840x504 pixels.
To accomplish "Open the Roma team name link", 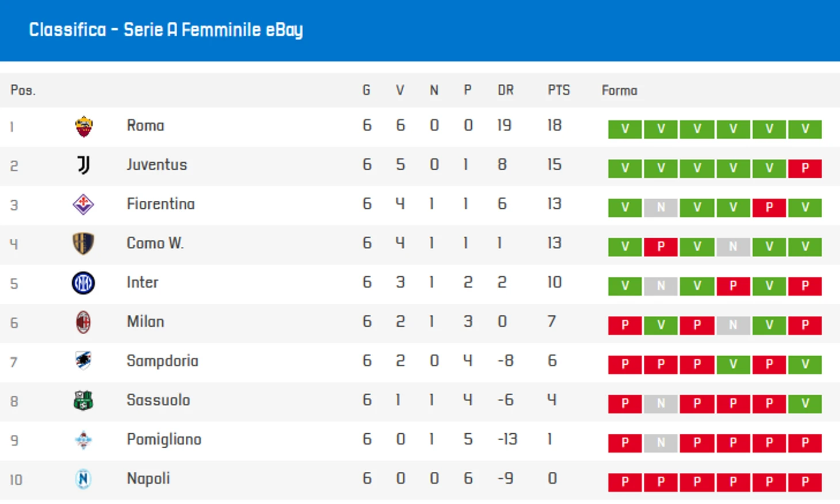I will tap(146, 126).
